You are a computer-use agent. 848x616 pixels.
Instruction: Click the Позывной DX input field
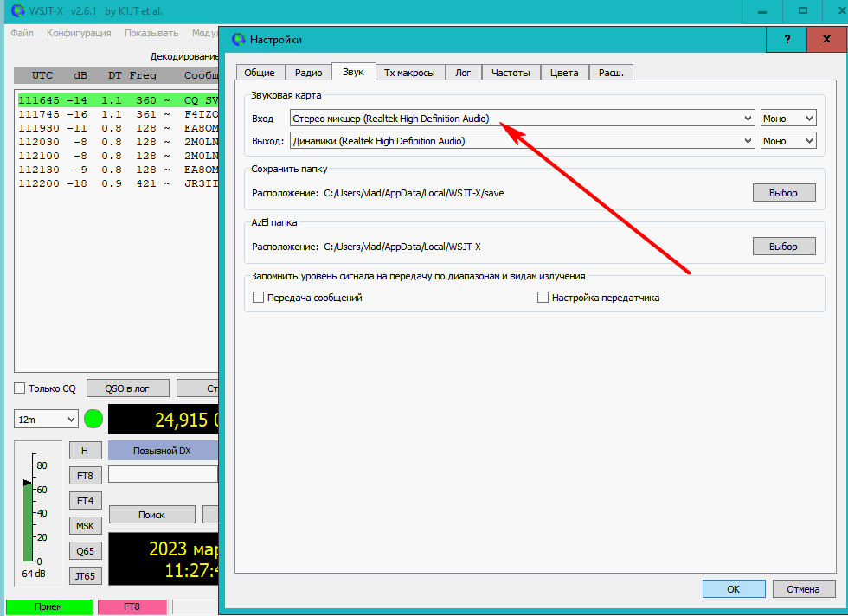[x=163, y=474]
